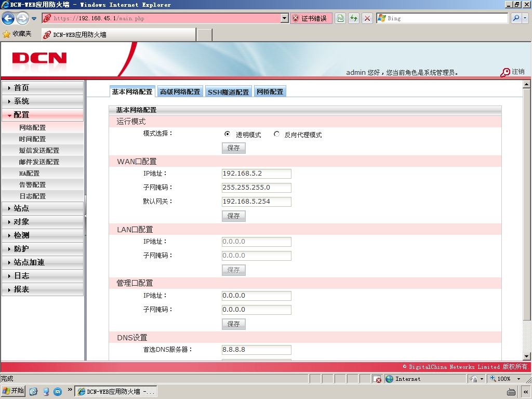Click the vertical scrollbar down arrow
The width and height of the screenshot is (532, 399).
pyautogui.click(x=527, y=356)
